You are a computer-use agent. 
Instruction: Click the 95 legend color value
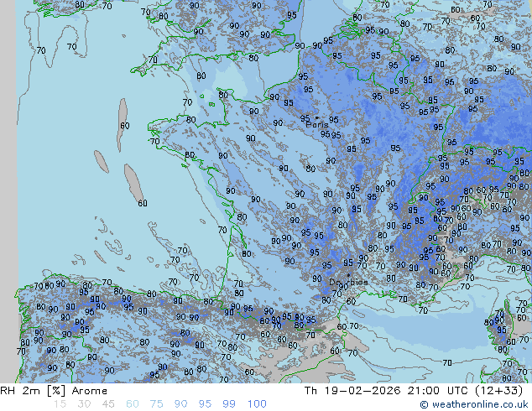(205, 404)
